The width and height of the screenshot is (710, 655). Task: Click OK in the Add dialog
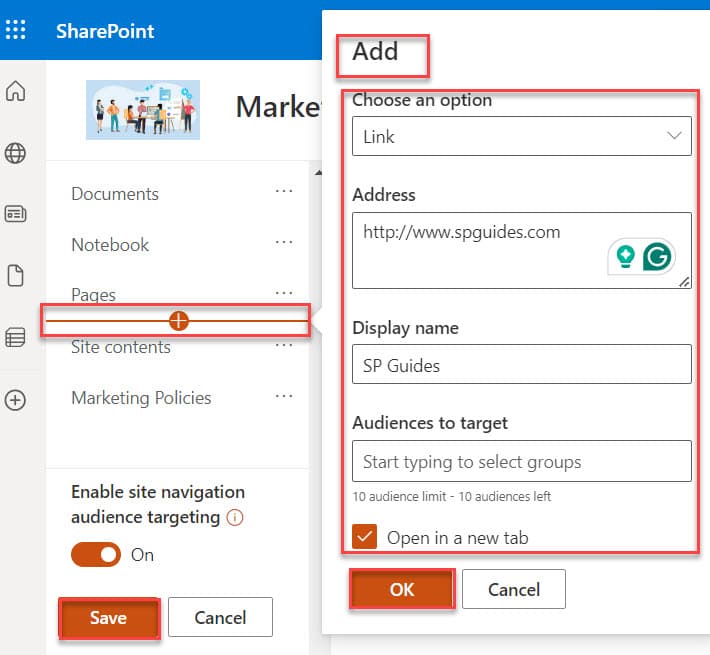coord(402,589)
